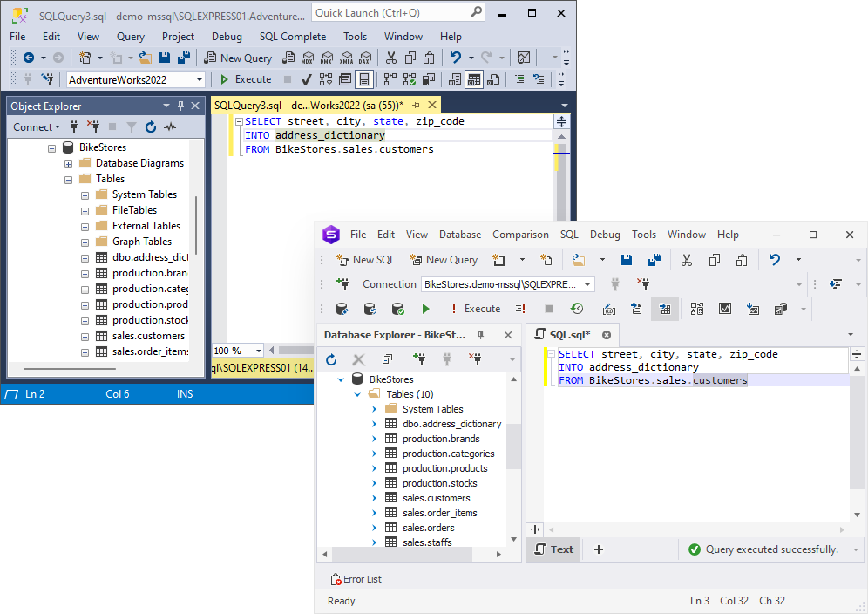Toggle pin on Database Explorer panel

pyautogui.click(x=480, y=335)
